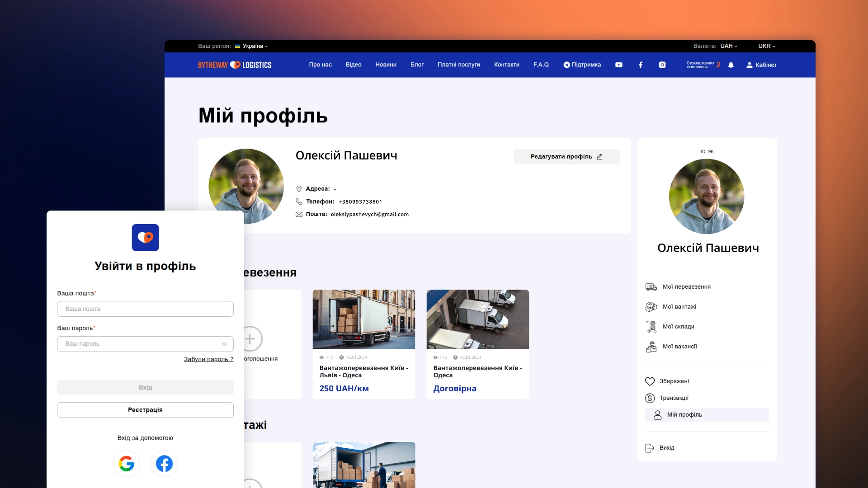Open Київ - Львів - Одеса truck thumbnail
This screenshot has width=868, height=488.
363,319
